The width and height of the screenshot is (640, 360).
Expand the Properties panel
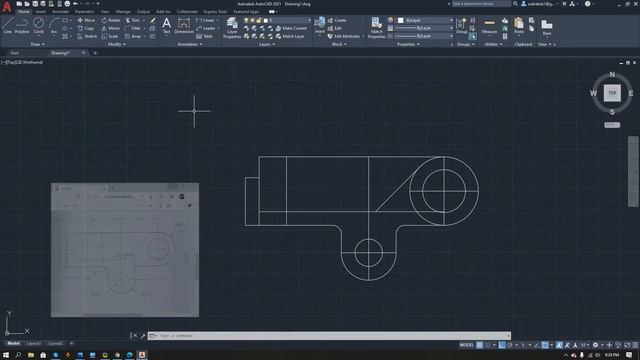409,44
